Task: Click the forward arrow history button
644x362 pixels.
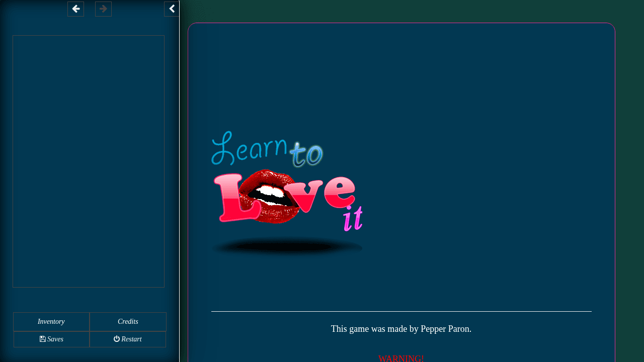Action: pyautogui.click(x=103, y=9)
